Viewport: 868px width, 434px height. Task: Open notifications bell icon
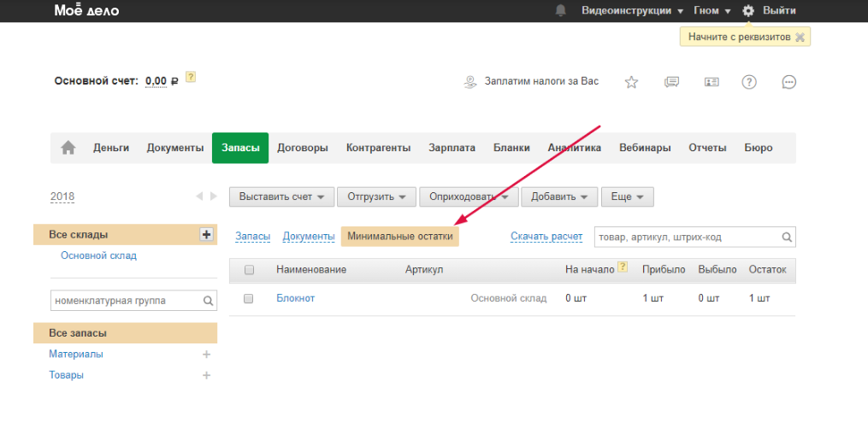561,11
